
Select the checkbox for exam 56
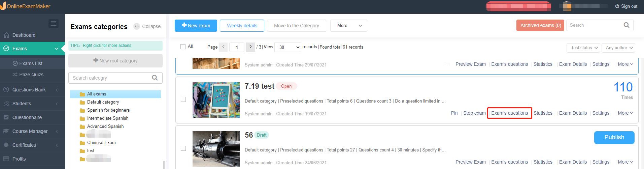[x=183, y=148]
